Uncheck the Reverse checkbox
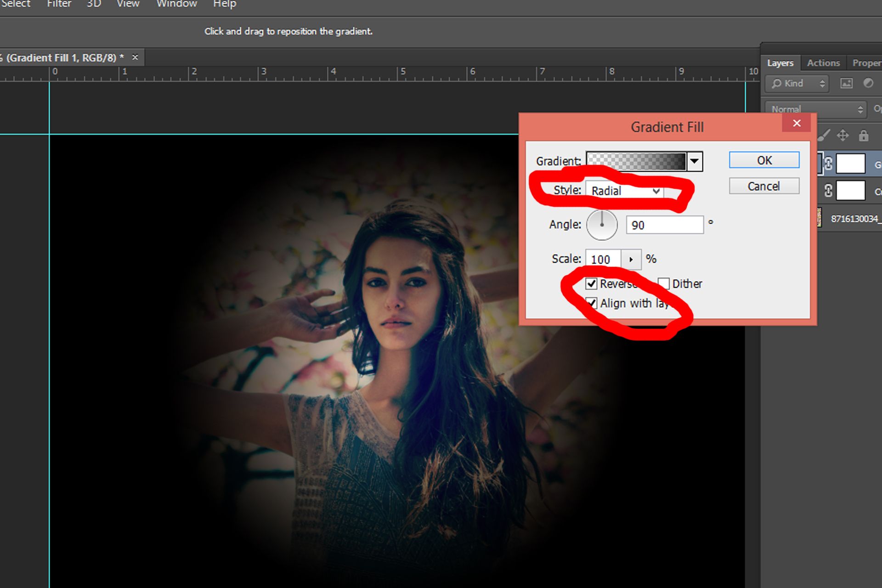Screen dimensions: 882x588 click(592, 284)
